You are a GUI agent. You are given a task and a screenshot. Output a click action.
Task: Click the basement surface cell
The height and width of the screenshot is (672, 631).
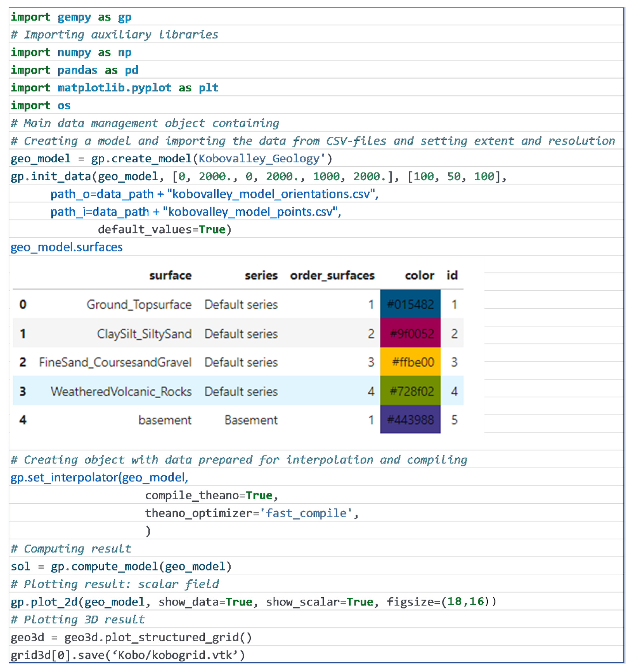pyautogui.click(x=165, y=420)
